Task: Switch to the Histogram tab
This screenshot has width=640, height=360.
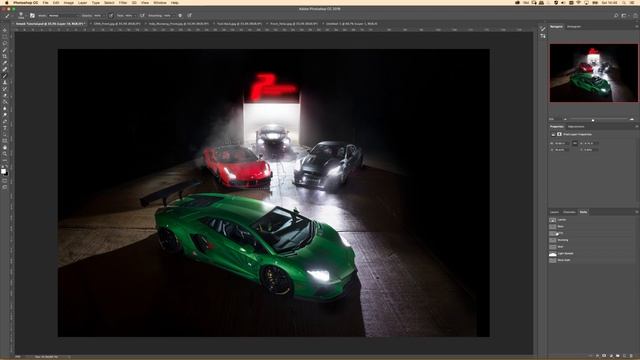Action: tap(574, 27)
